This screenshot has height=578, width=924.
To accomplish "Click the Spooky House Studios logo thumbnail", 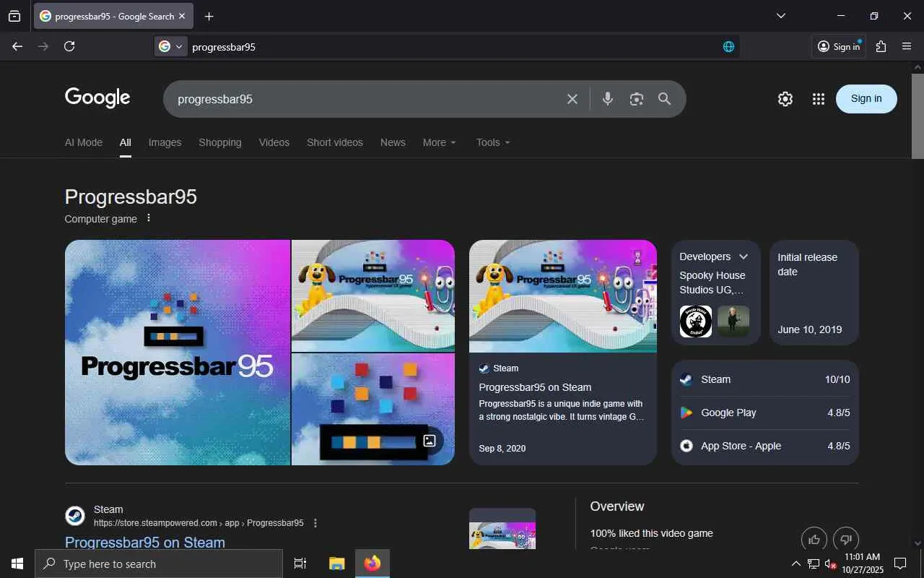I will point(696,322).
